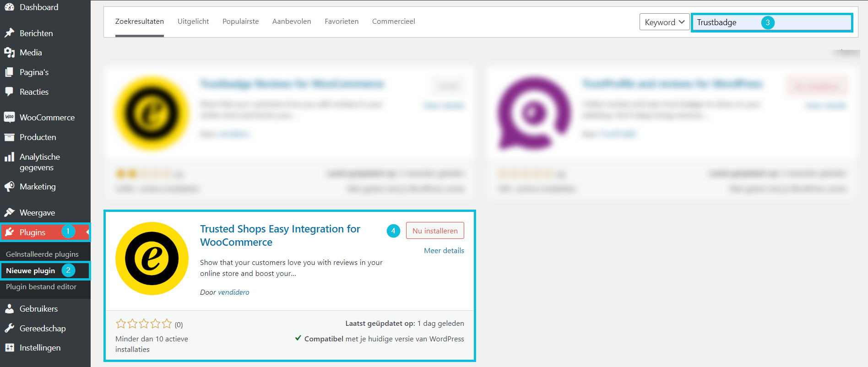Open Trusted Shops Easy Integration plugin logo
868x367 pixels.
[x=152, y=259]
